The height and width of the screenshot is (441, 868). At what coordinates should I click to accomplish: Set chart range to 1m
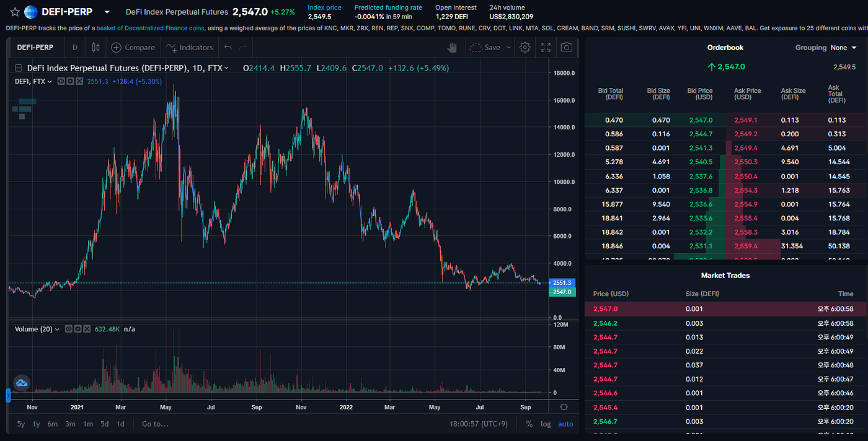(88, 424)
